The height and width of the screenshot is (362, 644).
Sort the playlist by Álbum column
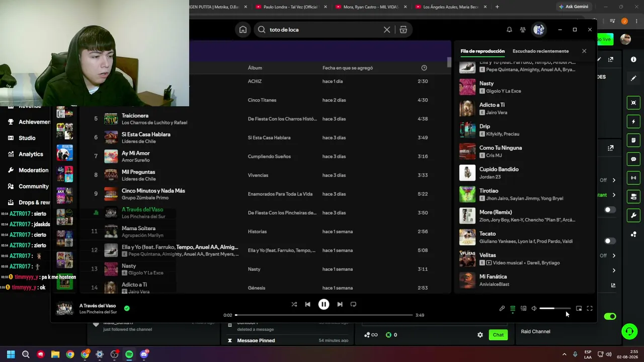(x=255, y=68)
